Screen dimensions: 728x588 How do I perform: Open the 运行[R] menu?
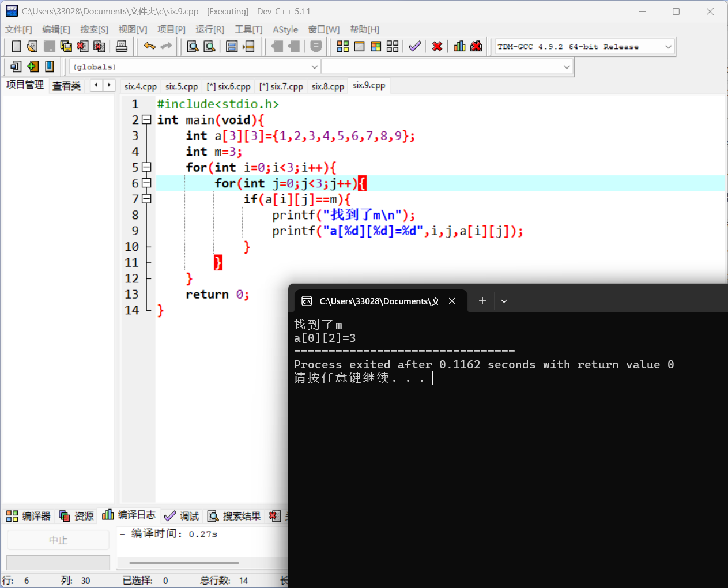210,29
